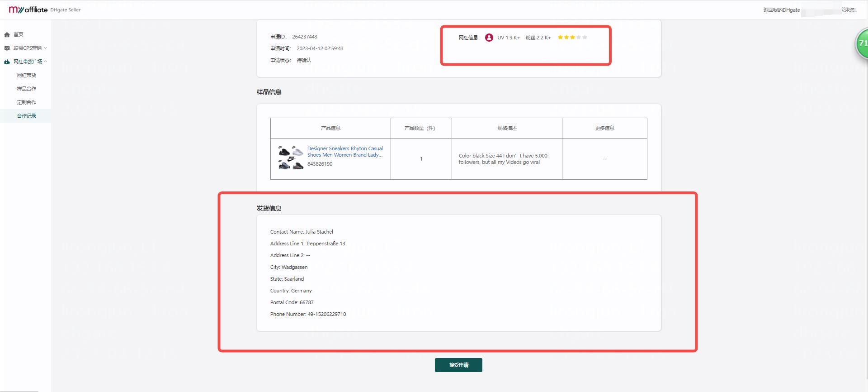Viewport: 868px width, 392px height.
Task: Open the 样品合作 submenu item
Action: click(27, 89)
